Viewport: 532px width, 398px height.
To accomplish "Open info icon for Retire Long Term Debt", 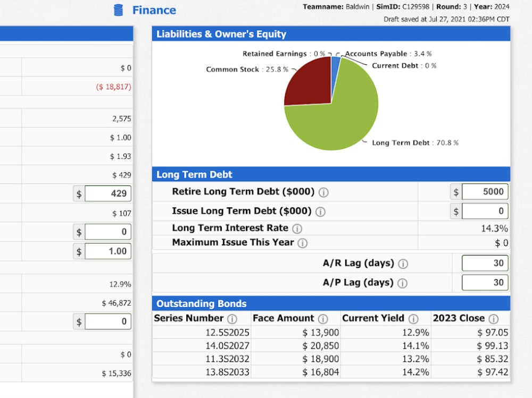I will click(x=323, y=192).
